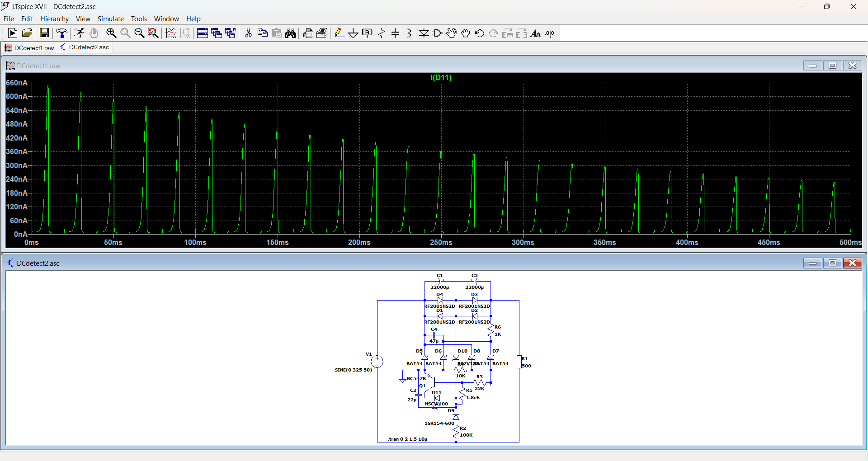868x461 pixels.
Task: Place an Inductor from the toolbar
Action: click(x=409, y=33)
